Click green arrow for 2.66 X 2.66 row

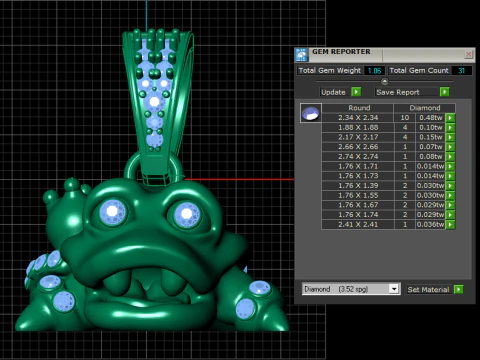[x=450, y=147]
